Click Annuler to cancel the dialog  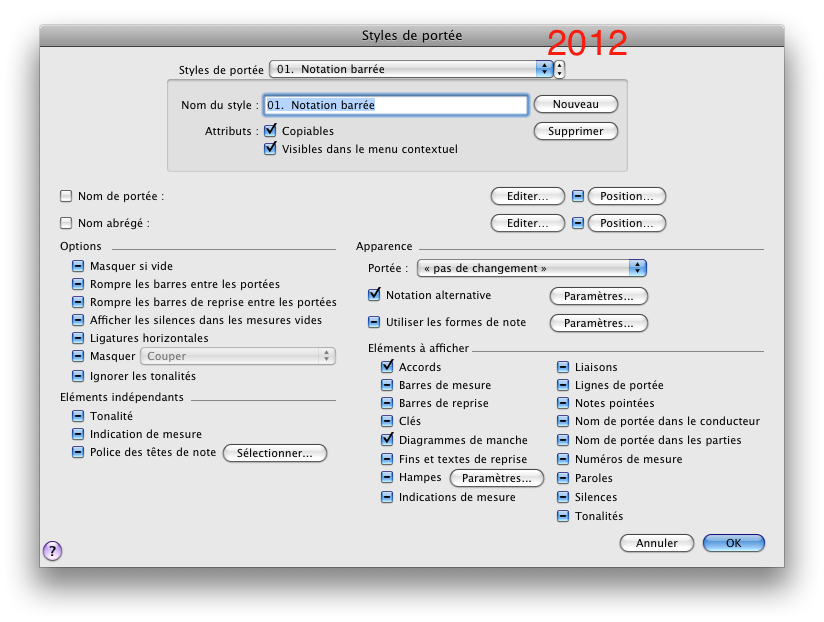pos(656,543)
